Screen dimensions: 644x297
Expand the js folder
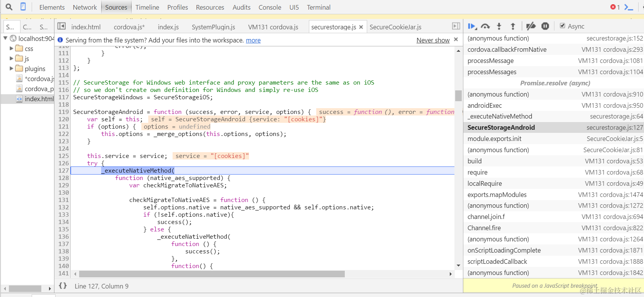pos(11,58)
